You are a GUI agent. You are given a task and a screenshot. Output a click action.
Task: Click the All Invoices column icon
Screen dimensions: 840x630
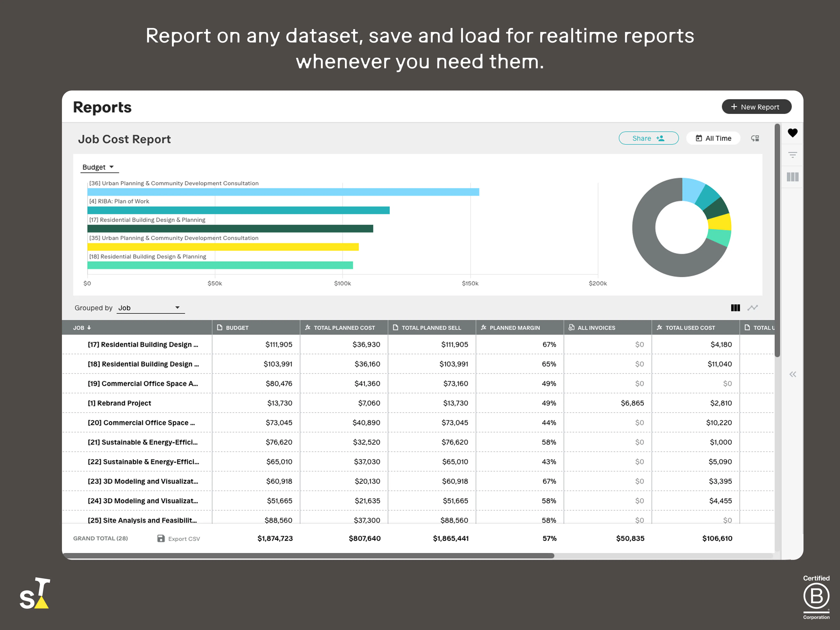[x=571, y=327]
